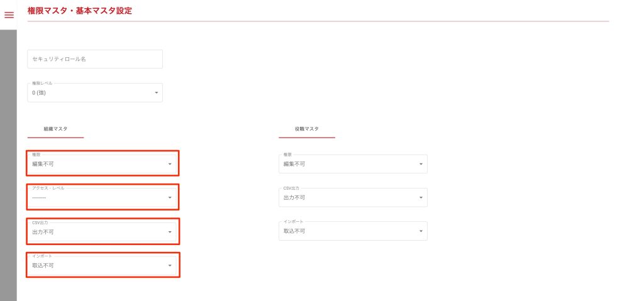Click the セキュリティロール名 input field
644x301 pixels.
(95, 59)
